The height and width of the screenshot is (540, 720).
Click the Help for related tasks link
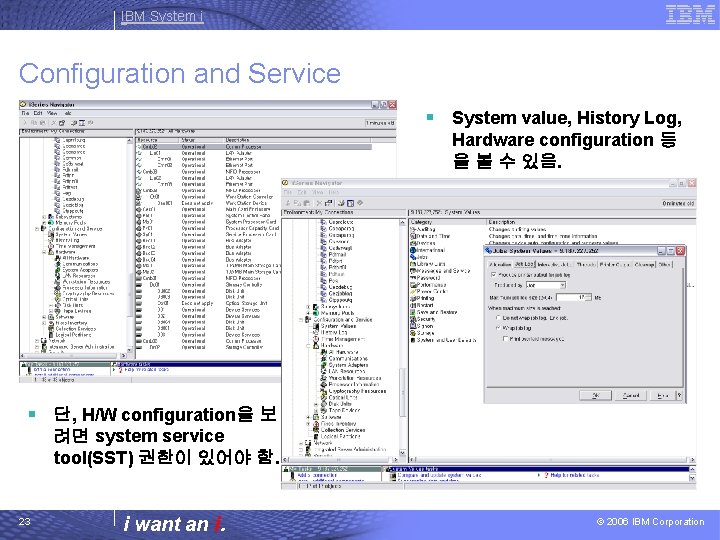click(x=575, y=475)
